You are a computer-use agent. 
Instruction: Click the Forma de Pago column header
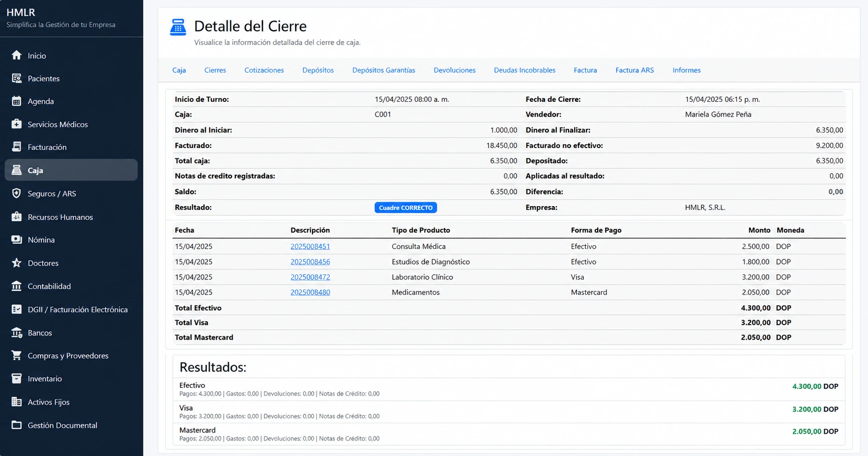click(x=596, y=230)
